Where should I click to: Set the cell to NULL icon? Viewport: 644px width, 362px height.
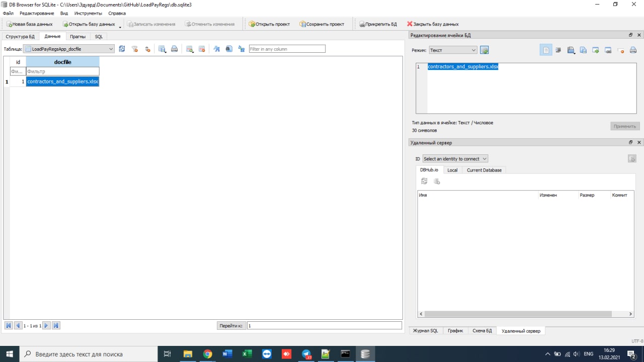(x=621, y=50)
